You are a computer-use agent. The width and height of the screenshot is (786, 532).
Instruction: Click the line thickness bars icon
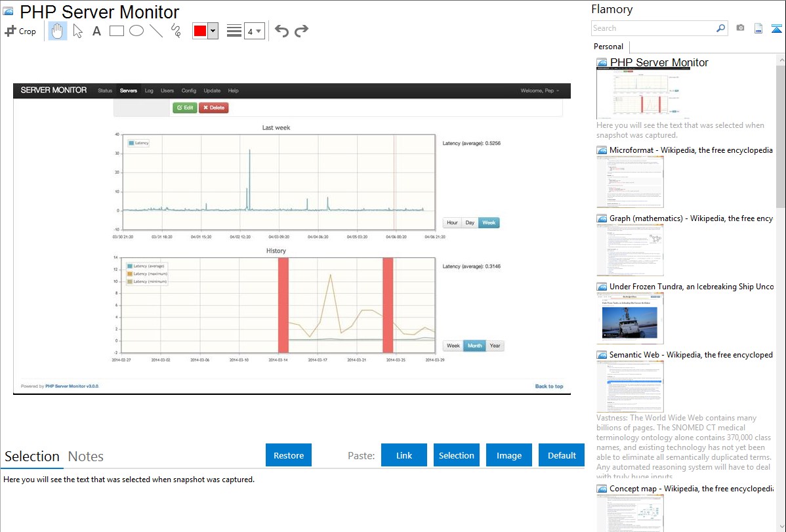click(234, 31)
